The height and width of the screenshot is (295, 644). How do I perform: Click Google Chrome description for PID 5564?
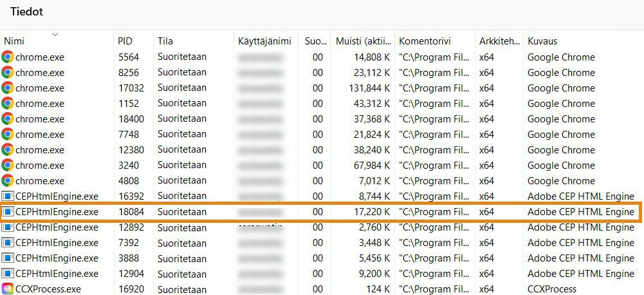[561, 57]
